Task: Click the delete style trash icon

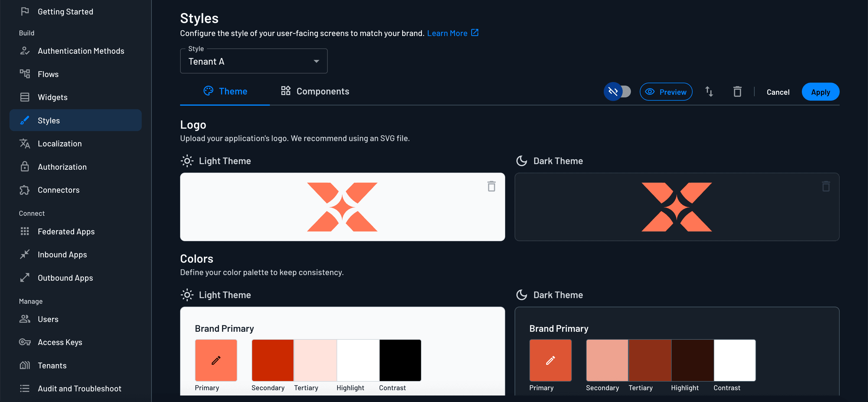Action: coord(737,92)
